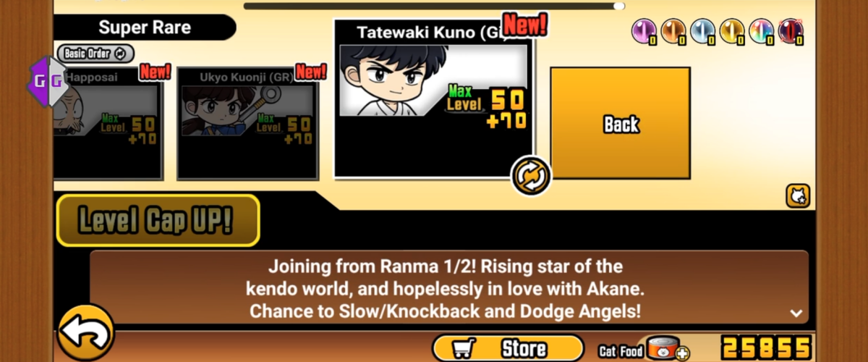
Task: Tap the Back button
Action: [x=621, y=124]
